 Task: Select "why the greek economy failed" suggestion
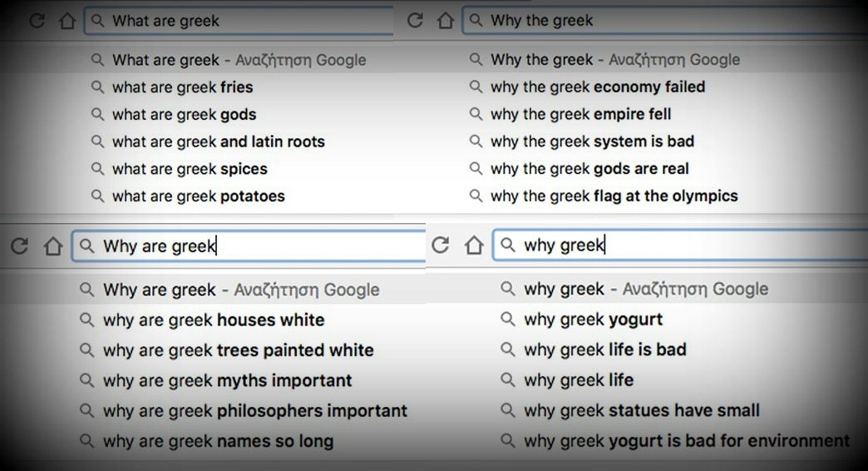point(597,87)
